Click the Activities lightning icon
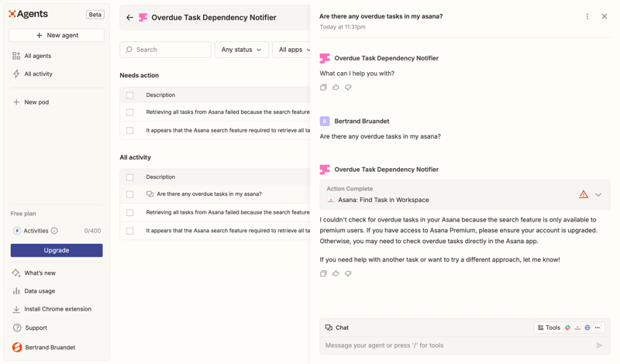This screenshot has height=364, width=620. (x=17, y=231)
